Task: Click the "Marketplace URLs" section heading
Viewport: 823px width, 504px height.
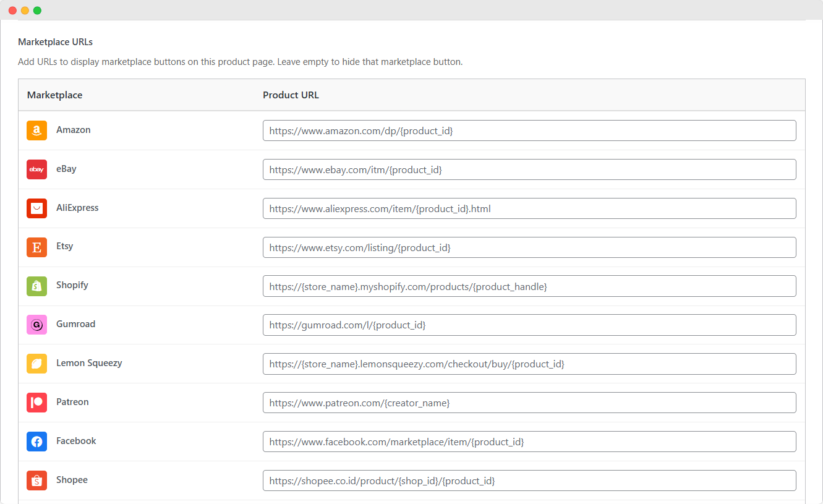Action: [55, 42]
